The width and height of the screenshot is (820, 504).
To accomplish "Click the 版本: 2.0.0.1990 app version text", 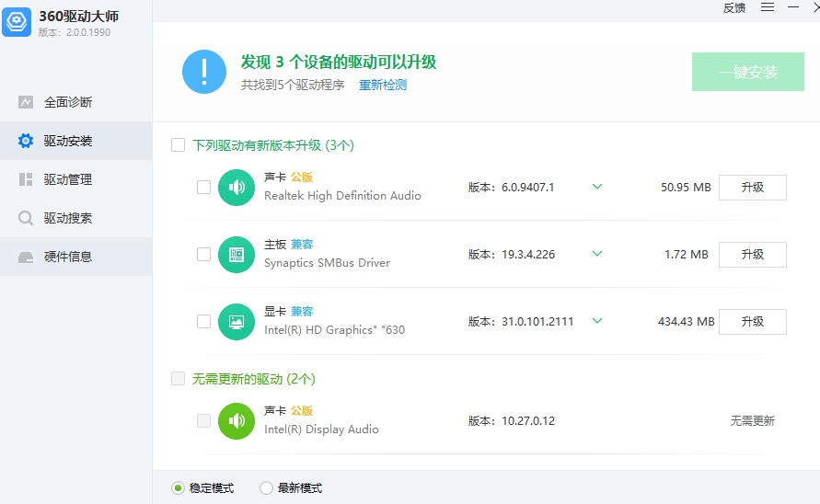I will click(75, 32).
